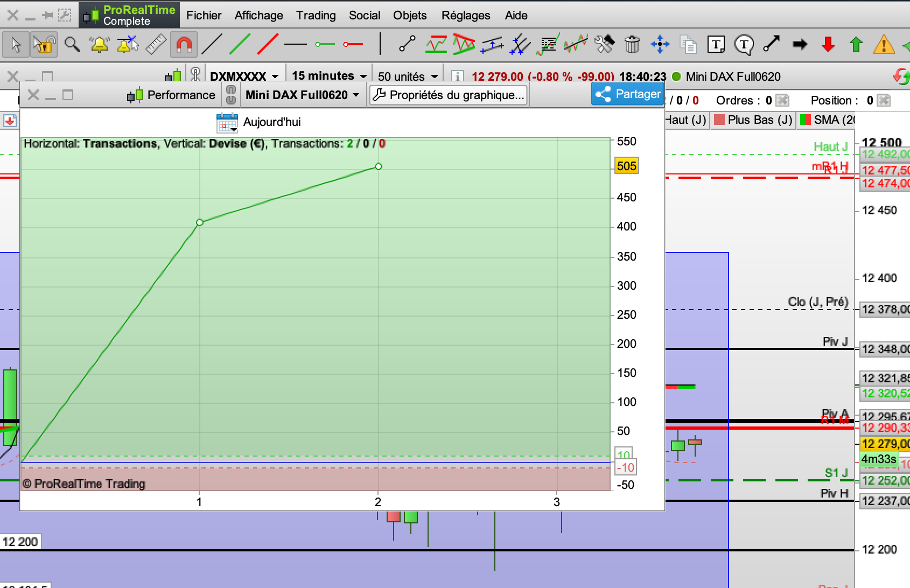
Task: Toggle the magnet snap mode
Action: pyautogui.click(x=184, y=45)
